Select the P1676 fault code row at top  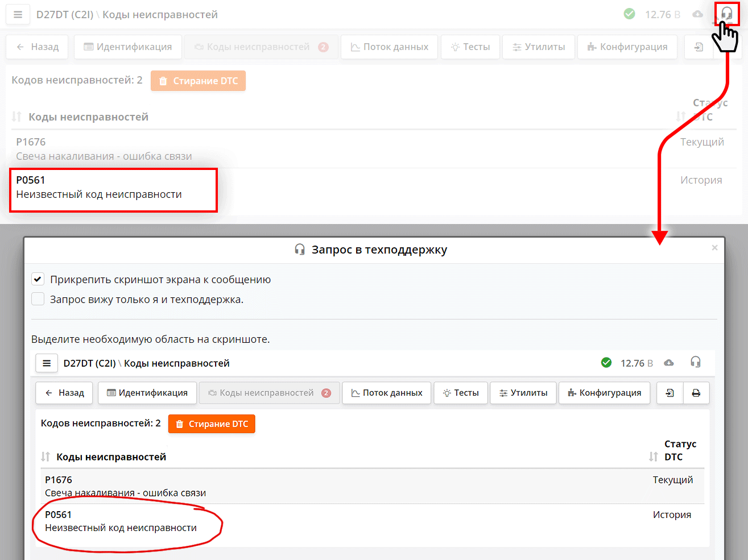pos(104,149)
